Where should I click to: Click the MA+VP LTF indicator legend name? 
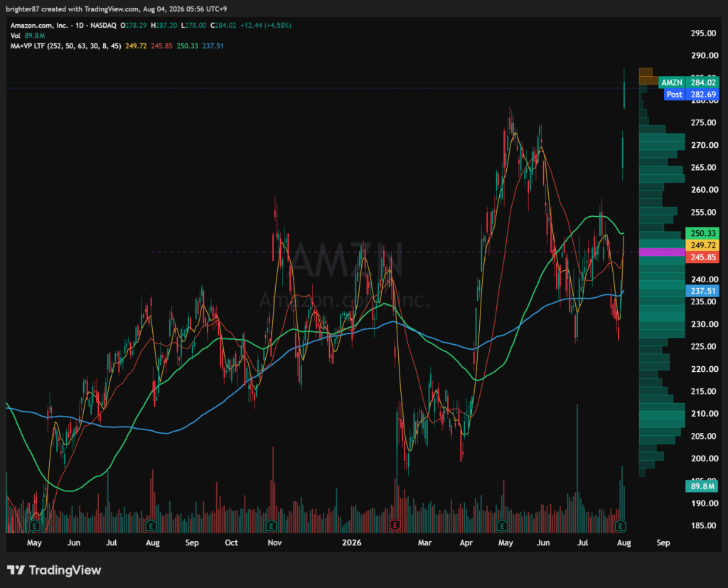(65, 46)
